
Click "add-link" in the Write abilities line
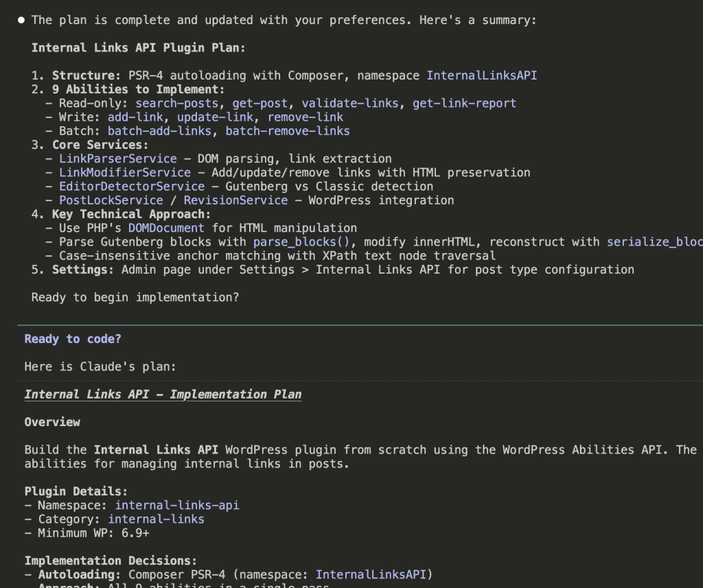coord(135,117)
